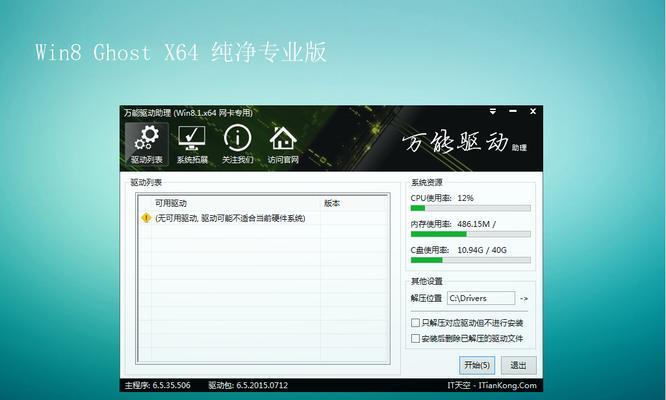Open the 系统拓展 monitor icon
666x400 pixels.
click(192, 144)
